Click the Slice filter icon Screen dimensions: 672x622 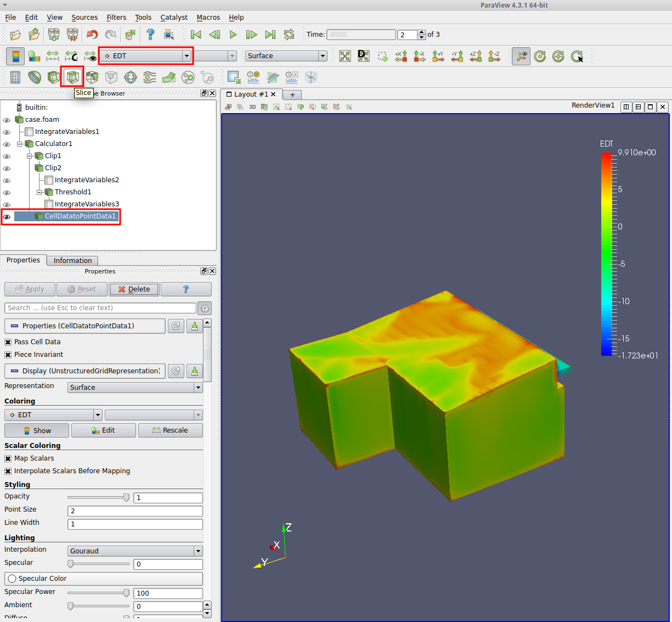pyautogui.click(x=72, y=77)
